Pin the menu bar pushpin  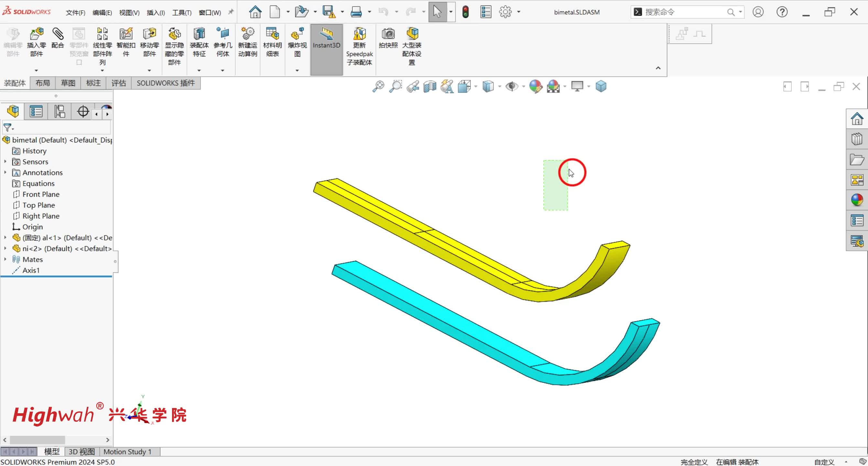coord(231,12)
